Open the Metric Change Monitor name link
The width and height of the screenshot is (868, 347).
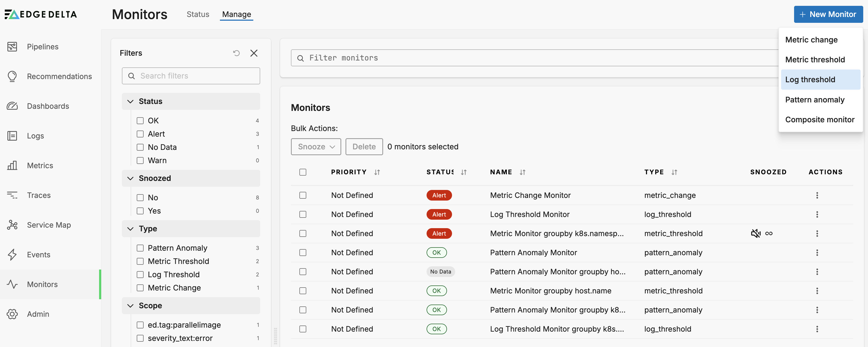click(530, 195)
